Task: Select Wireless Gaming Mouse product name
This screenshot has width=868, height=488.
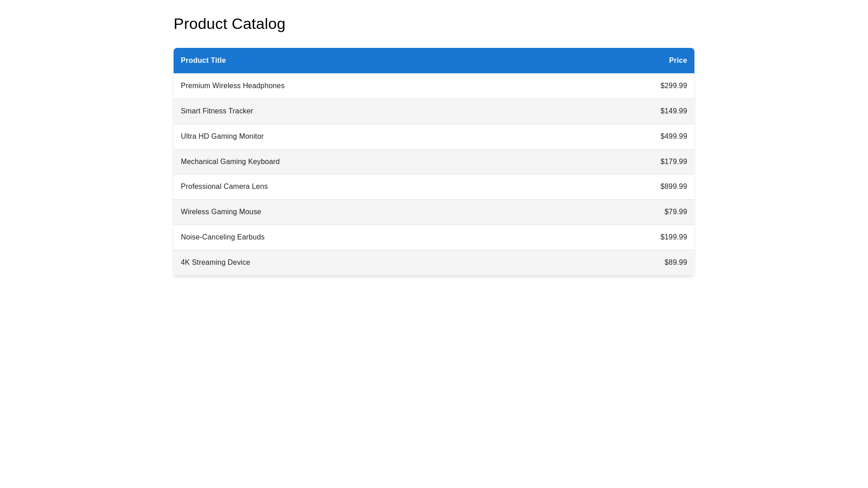Action: [221, 212]
